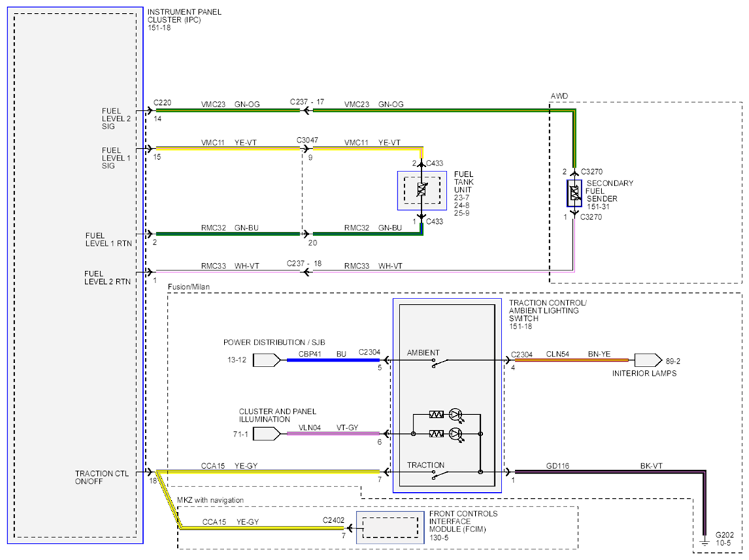Image resolution: width=749 pixels, height=560 pixels.
Task: Click the orange CLN54 BN-YE wire
Action: pyautogui.click(x=572, y=360)
